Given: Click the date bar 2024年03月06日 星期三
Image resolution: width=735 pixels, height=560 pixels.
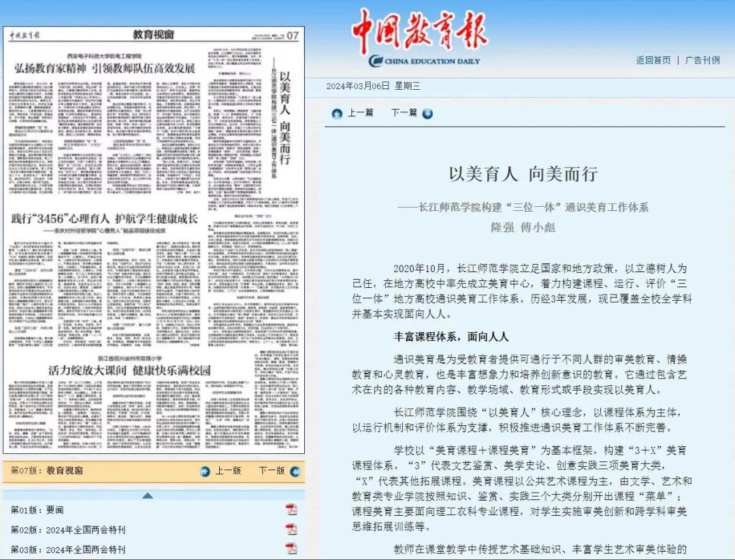Looking at the screenshot, I should (x=372, y=85).
